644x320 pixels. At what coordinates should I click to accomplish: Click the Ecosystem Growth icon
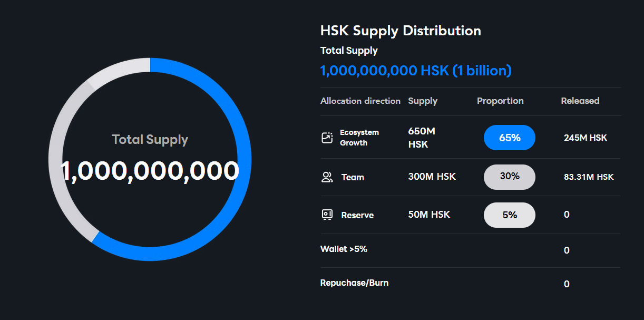(327, 138)
